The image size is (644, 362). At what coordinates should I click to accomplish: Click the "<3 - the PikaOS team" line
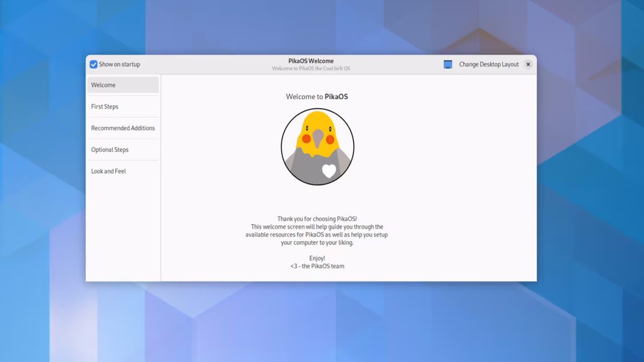(317, 266)
